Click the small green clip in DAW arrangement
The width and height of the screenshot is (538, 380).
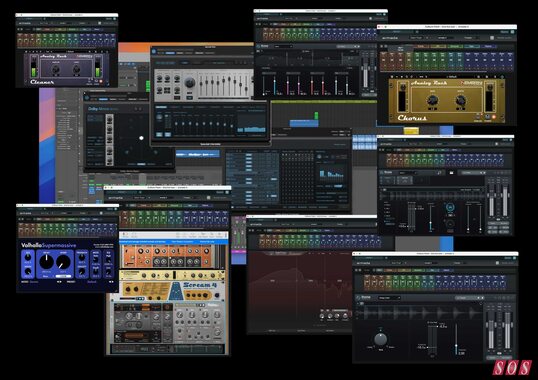316,116
